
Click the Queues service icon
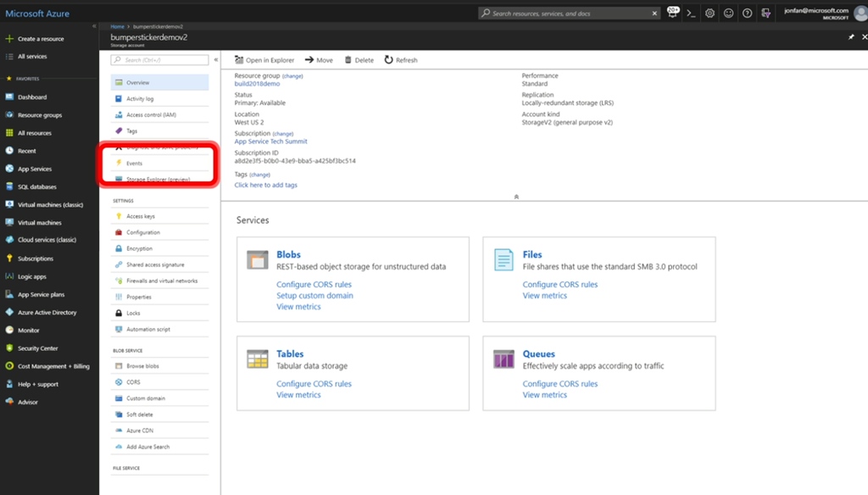tap(504, 359)
